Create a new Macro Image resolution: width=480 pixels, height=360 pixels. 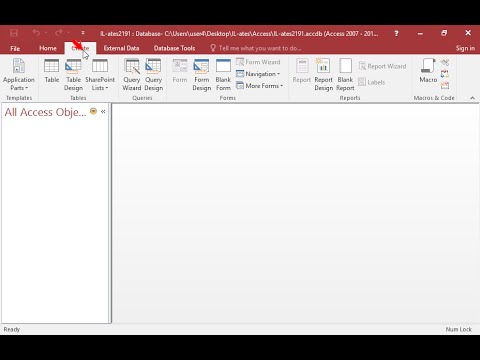428,71
